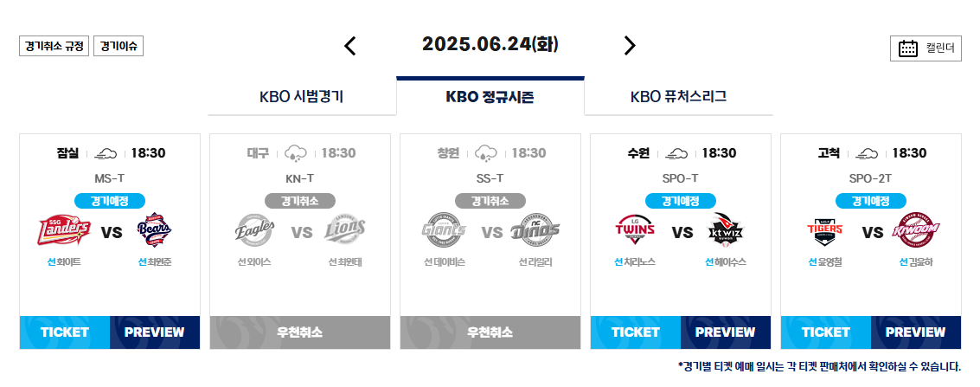Click 우천취소 bar on Eagles vs Lions card

300,332
